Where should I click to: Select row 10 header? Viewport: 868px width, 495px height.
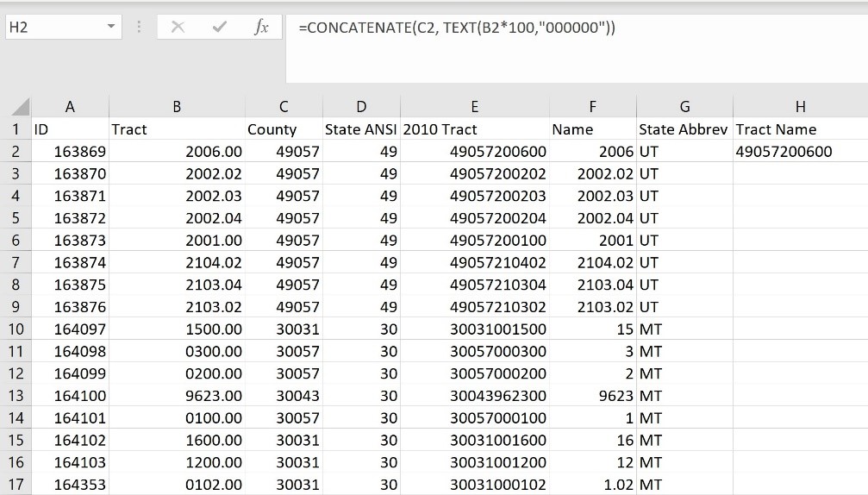pos(16,329)
